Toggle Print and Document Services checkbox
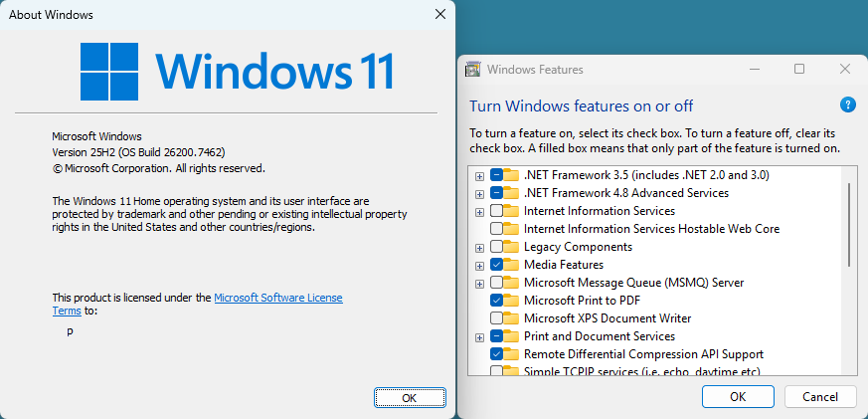Viewport: 868px width, 419px height. click(496, 336)
